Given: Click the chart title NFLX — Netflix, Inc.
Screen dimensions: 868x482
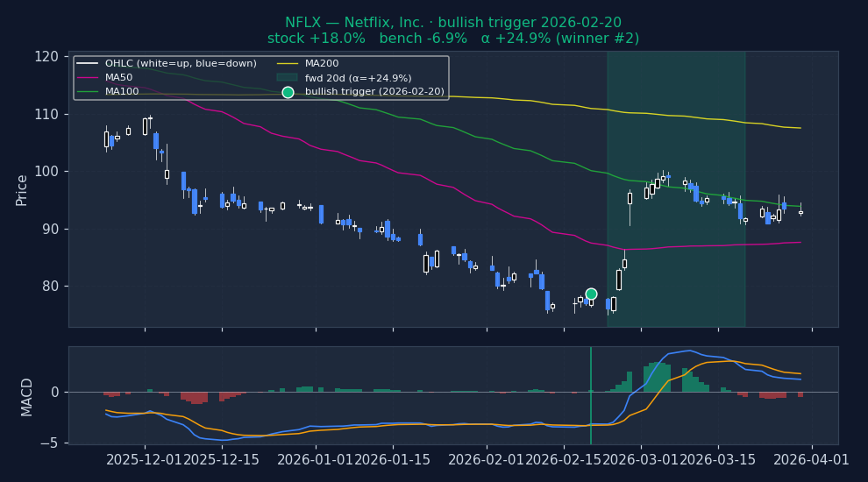Looking at the screenshot, I should 354,23.
